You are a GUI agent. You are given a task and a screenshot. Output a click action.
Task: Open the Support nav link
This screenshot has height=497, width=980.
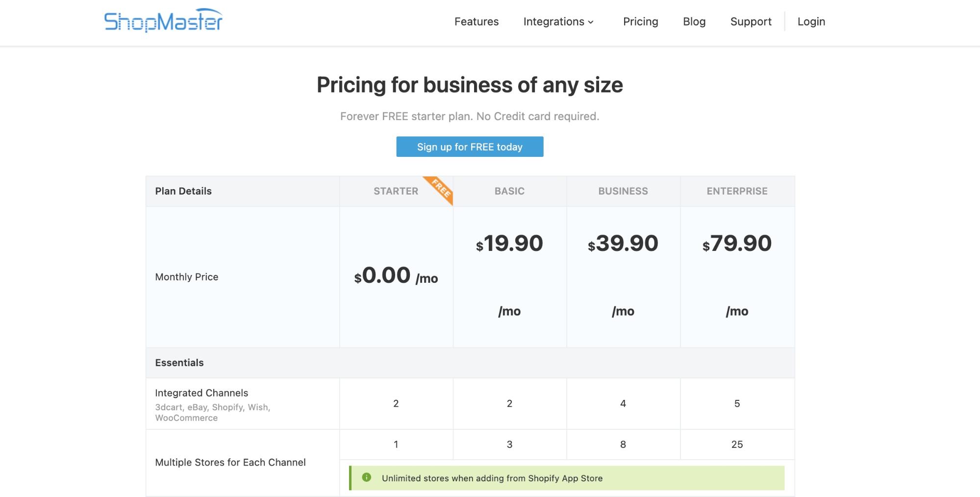751,22
